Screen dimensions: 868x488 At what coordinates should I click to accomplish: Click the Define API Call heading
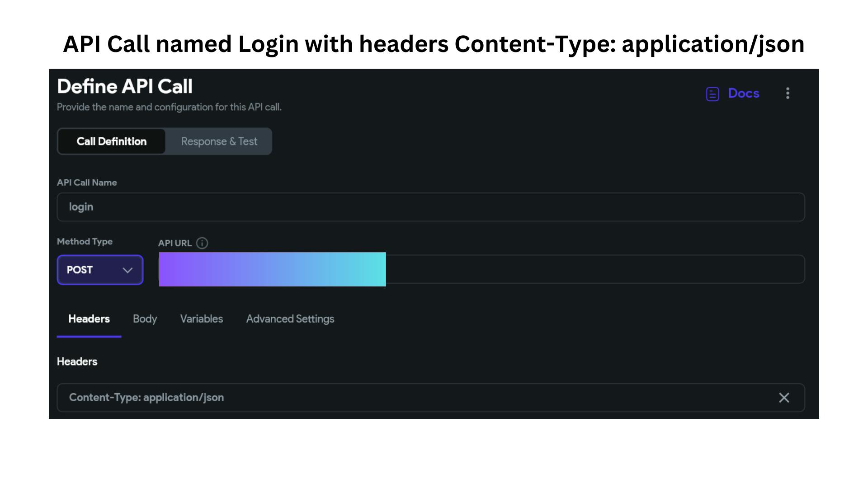125,86
